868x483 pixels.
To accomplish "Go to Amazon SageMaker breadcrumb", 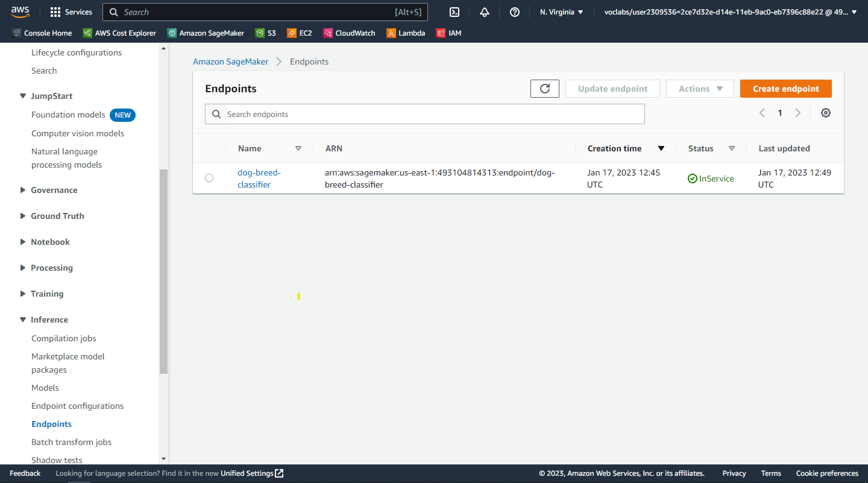I will 231,62.
